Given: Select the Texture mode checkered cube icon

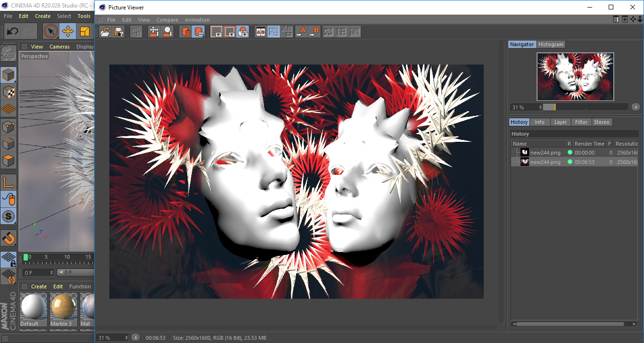Looking at the screenshot, I should [x=8, y=91].
